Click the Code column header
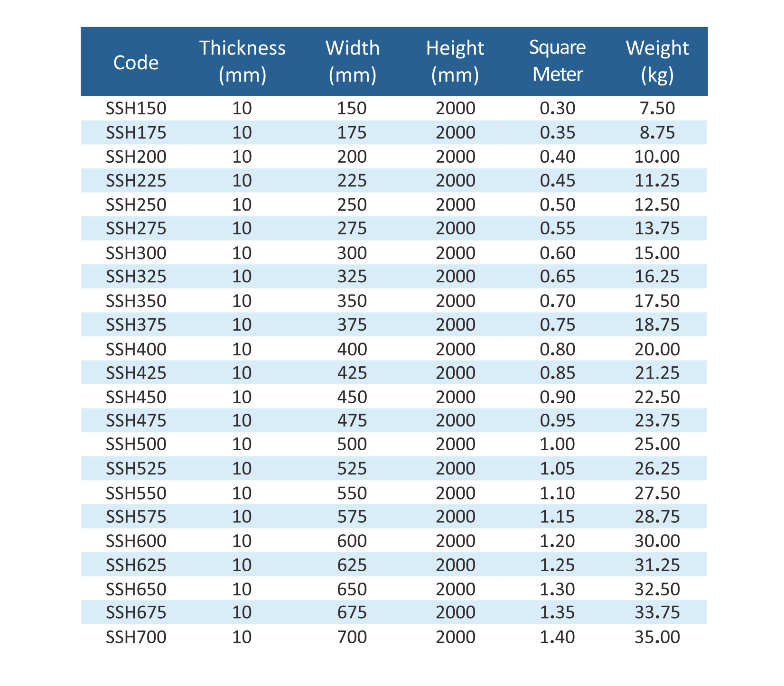The height and width of the screenshot is (686, 784). click(136, 62)
